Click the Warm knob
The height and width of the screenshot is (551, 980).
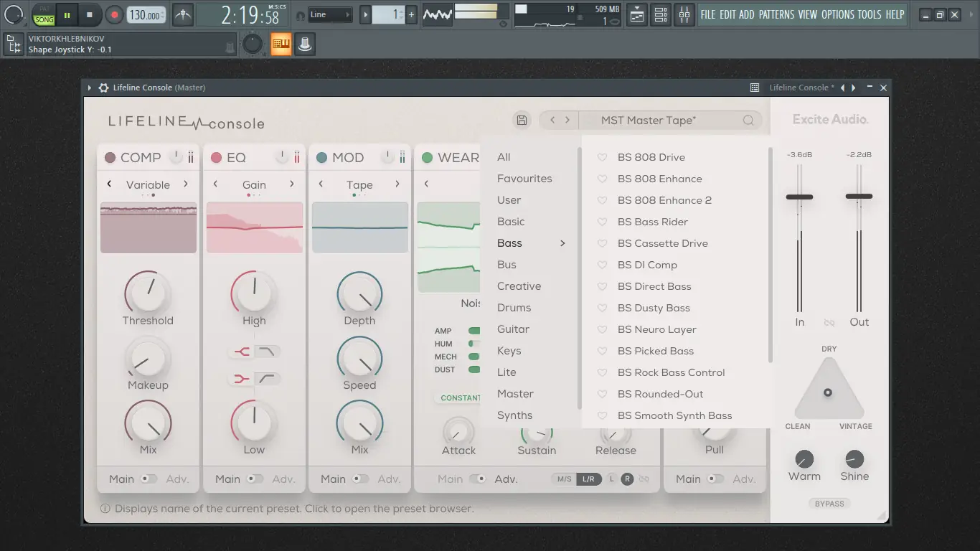point(804,459)
